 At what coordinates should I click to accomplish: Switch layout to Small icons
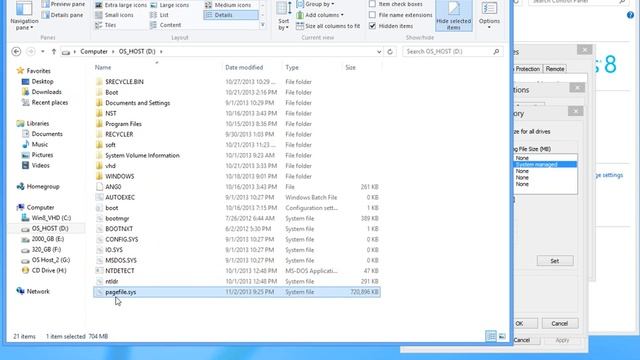114,15
